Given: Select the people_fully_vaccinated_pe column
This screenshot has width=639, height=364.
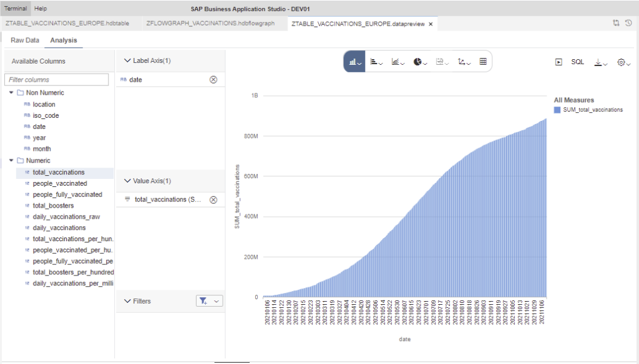Looking at the screenshot, I should [73, 261].
